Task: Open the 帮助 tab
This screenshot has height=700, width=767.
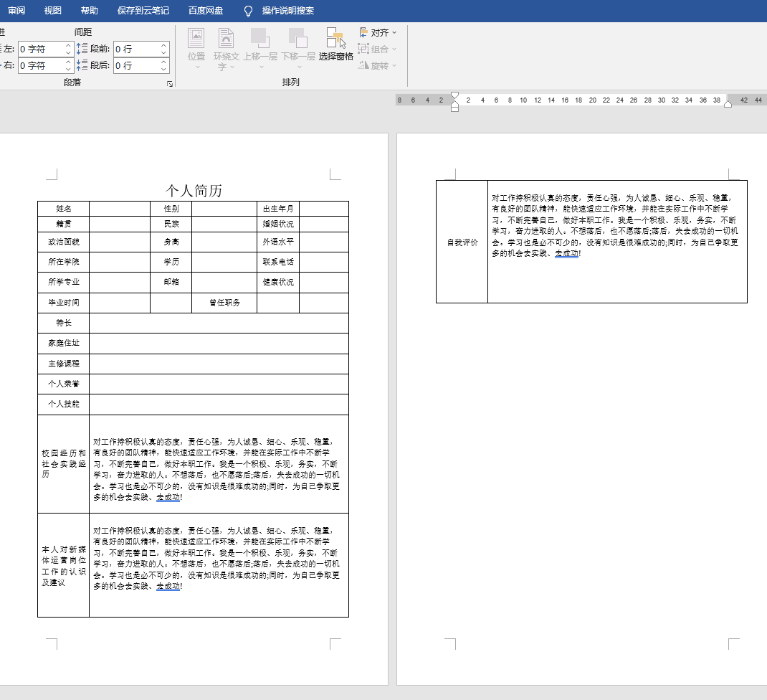Action: tap(90, 10)
